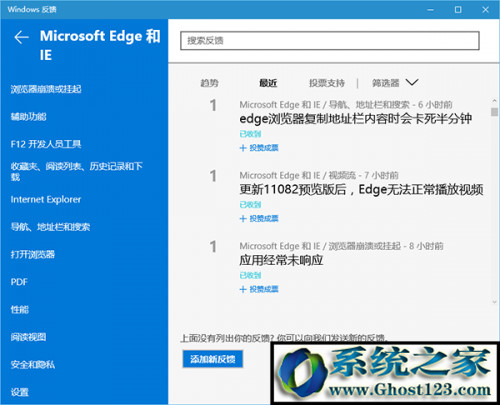Upvote the 更新11082预览版 feedback plus icon
Viewport: 500px width, 405px height.
point(243,219)
